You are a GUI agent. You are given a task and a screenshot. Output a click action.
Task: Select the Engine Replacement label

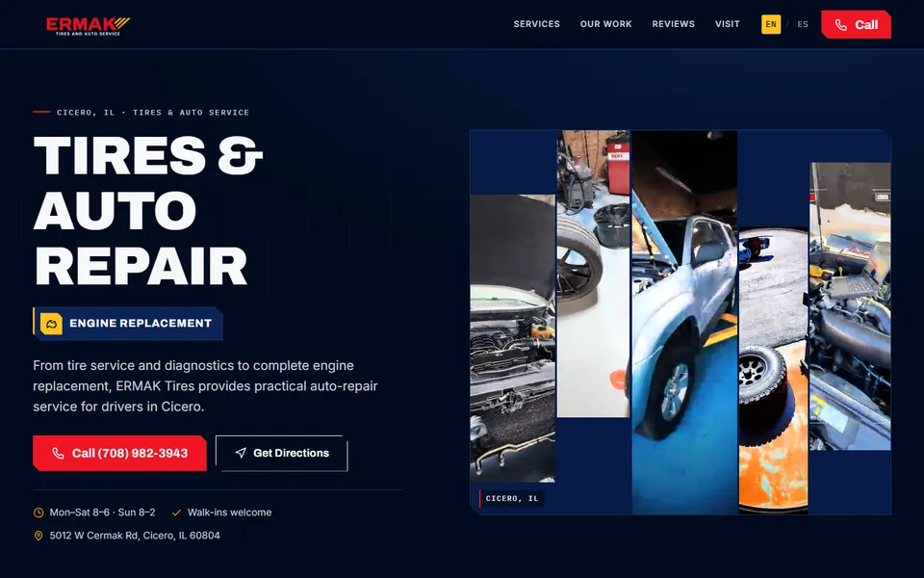[141, 324]
